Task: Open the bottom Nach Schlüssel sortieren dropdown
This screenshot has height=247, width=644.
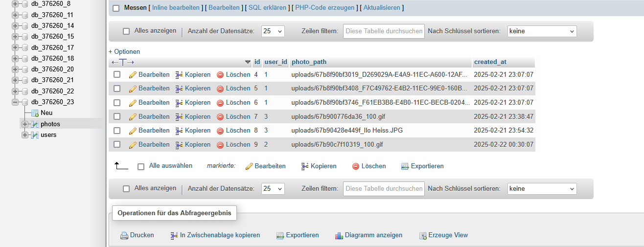Action: [x=542, y=189]
